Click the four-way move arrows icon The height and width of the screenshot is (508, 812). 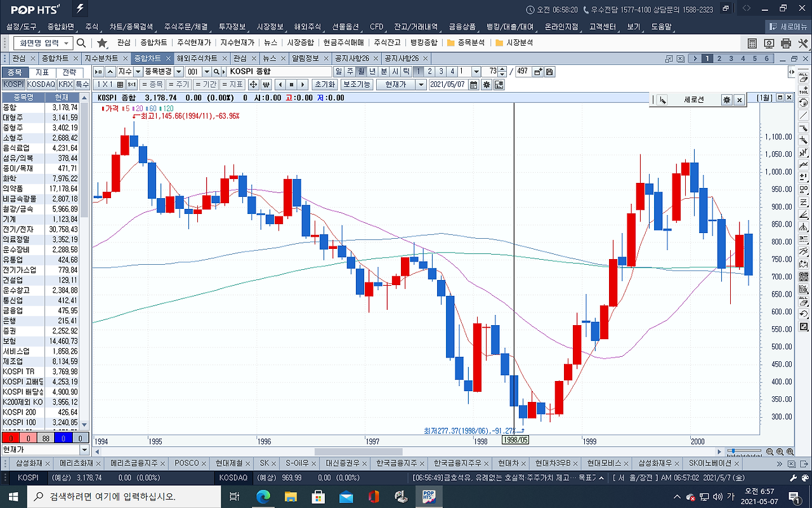(254, 84)
